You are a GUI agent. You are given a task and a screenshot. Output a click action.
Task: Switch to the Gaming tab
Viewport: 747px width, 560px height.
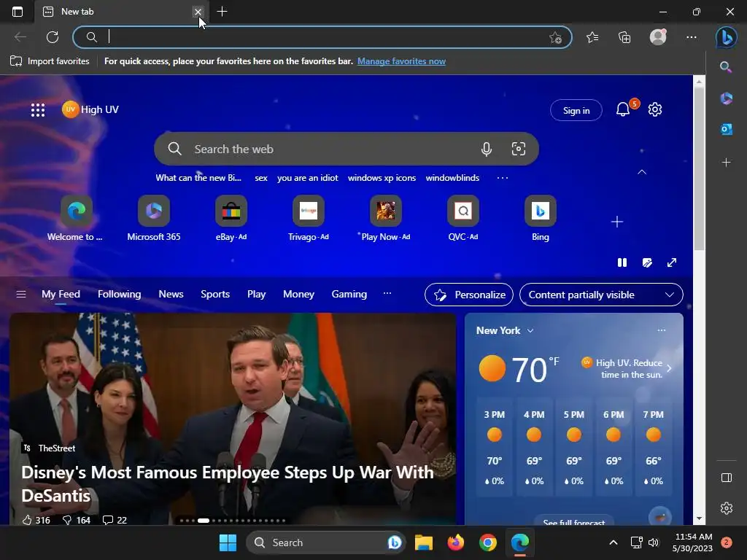349,295
